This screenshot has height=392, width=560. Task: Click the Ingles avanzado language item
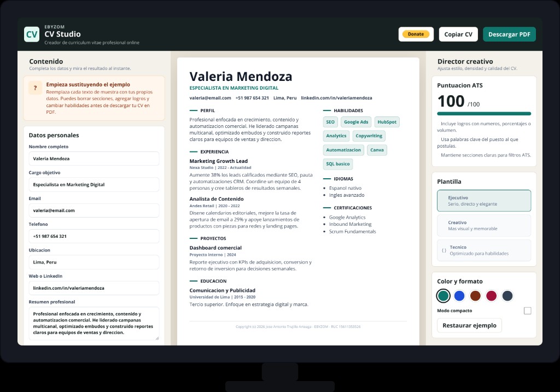pyautogui.click(x=347, y=195)
